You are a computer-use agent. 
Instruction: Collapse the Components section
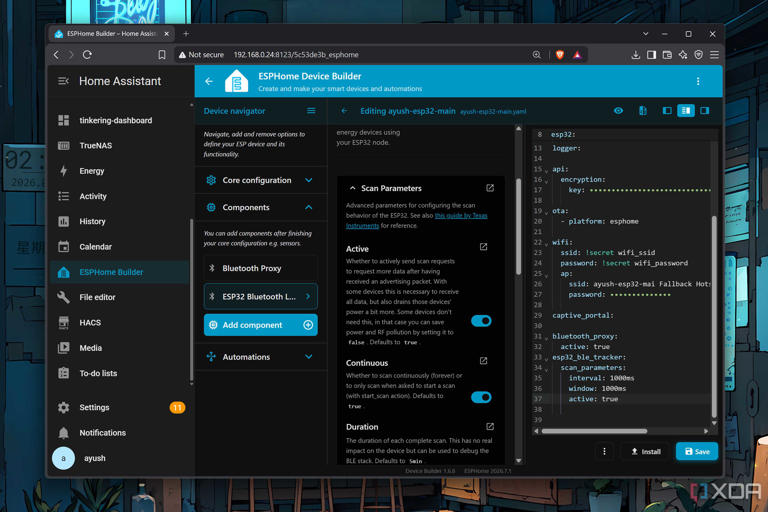point(261,208)
